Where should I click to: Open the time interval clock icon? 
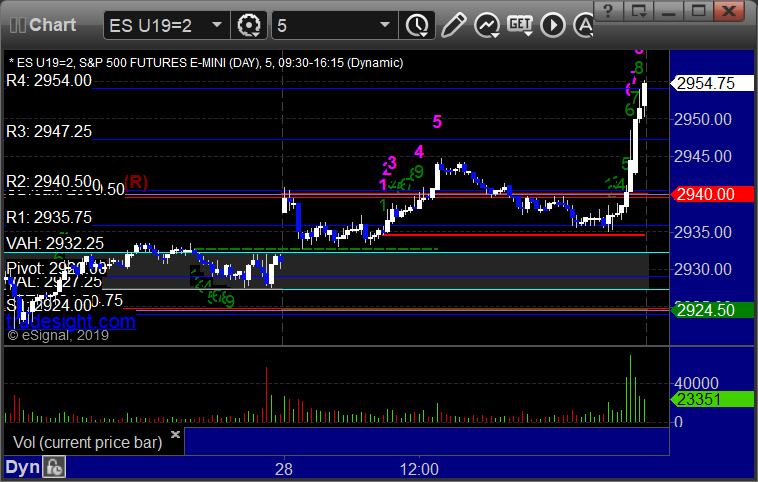tap(417, 25)
